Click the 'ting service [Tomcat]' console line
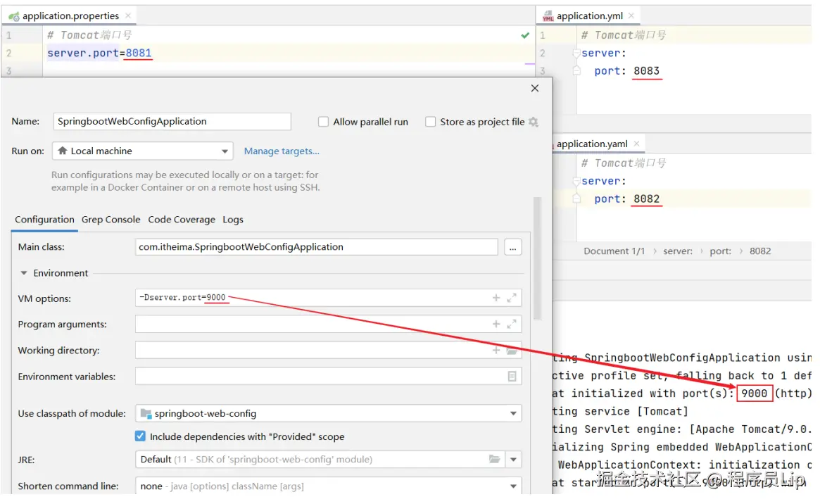820x504 pixels. tap(620, 412)
